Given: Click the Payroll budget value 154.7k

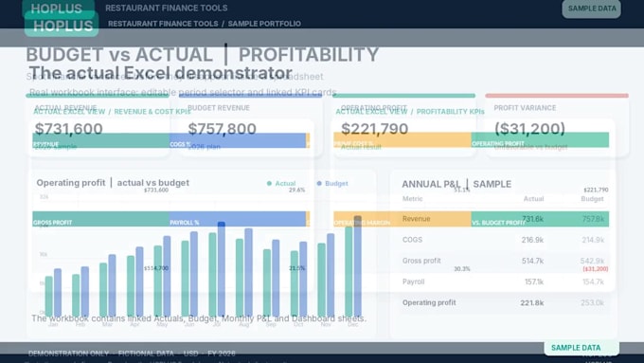Looking at the screenshot, I should click(593, 281).
